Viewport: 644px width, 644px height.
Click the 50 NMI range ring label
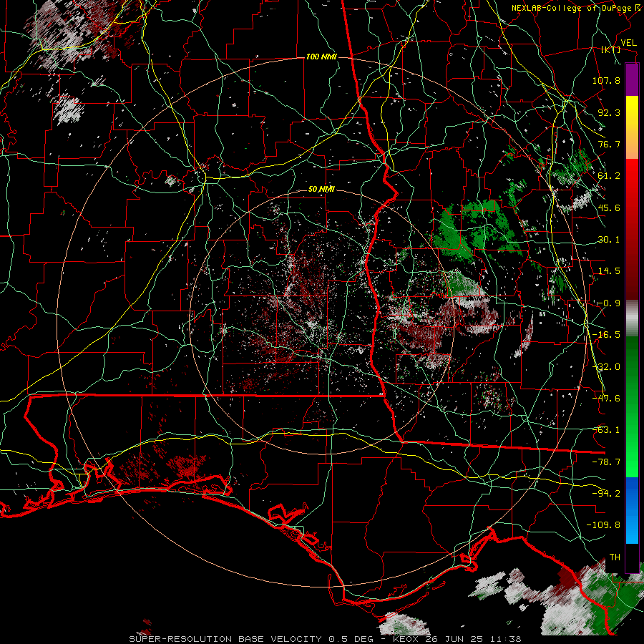[321, 190]
